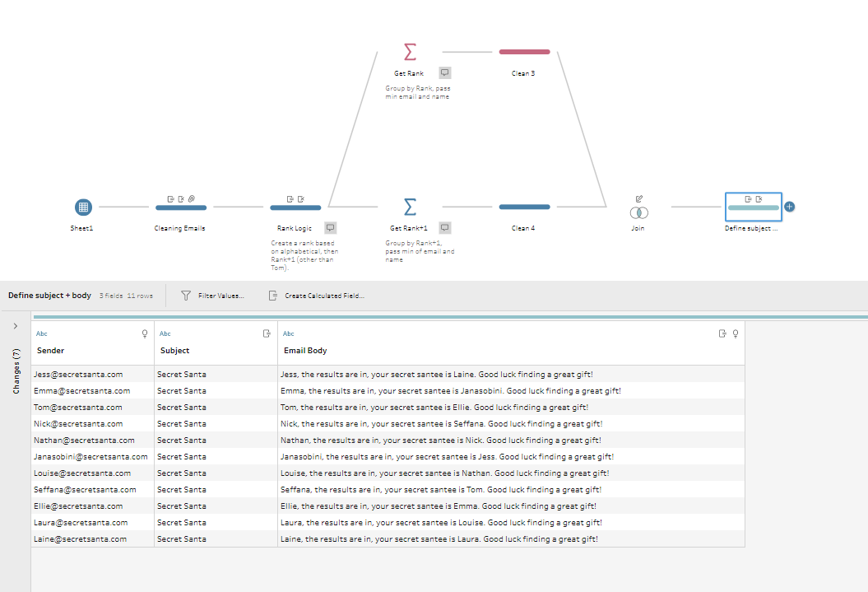Click the Get Rank+1 description text
The height and width of the screenshot is (592, 868).
pos(420,251)
